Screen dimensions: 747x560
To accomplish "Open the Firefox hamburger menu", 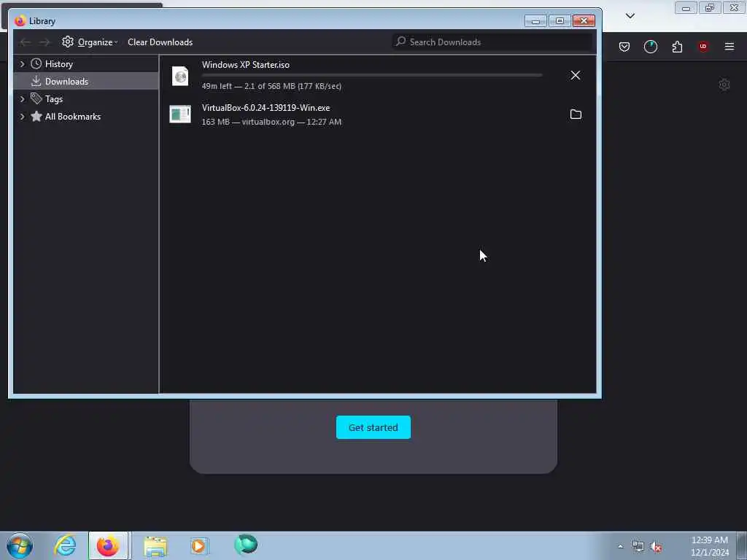I will 729,47.
